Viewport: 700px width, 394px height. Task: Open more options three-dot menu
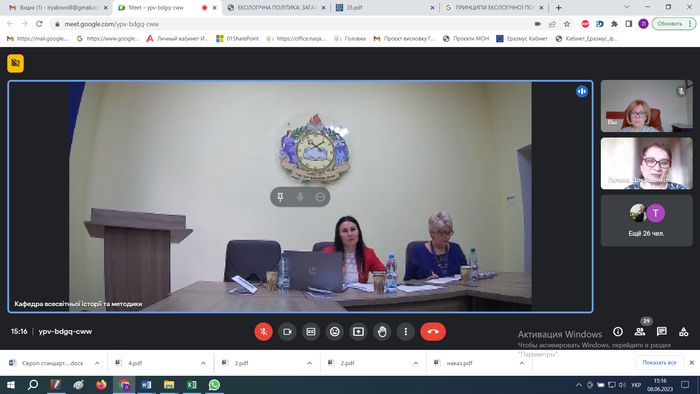tap(405, 332)
